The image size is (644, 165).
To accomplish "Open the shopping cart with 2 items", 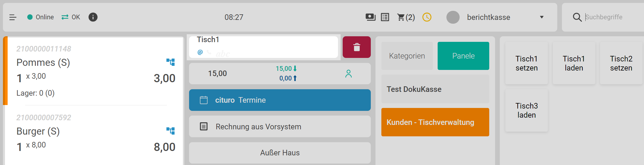I will coord(406,17).
